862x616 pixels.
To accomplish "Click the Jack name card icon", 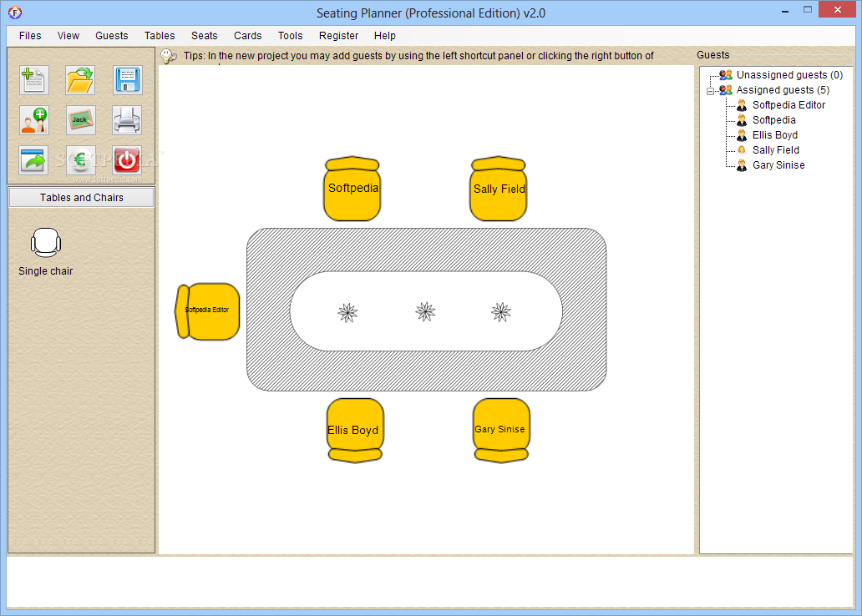I will tap(80, 120).
